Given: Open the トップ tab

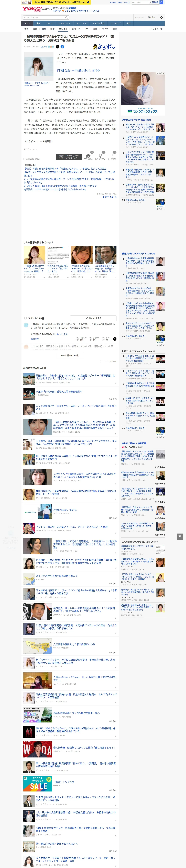Looking at the screenshot, I should click(27, 24).
